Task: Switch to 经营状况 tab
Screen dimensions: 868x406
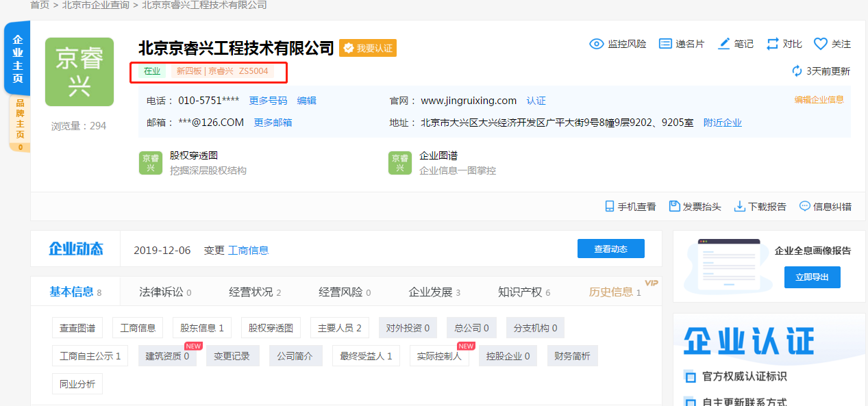Action: 255,292
